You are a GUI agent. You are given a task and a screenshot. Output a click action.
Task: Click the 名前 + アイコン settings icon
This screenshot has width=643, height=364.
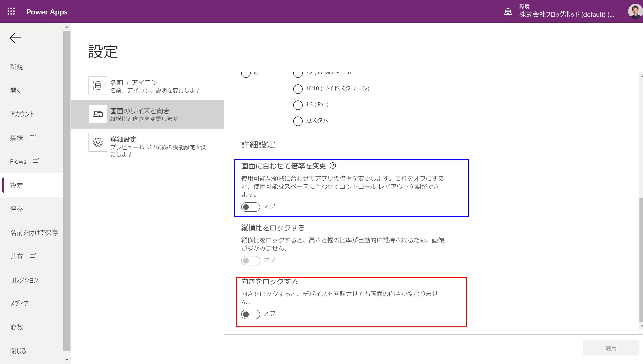pyautogui.click(x=98, y=86)
